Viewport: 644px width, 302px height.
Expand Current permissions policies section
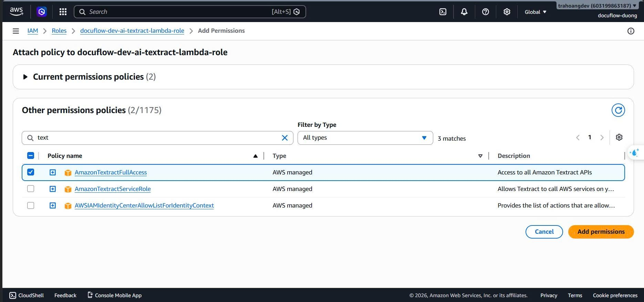(x=25, y=77)
